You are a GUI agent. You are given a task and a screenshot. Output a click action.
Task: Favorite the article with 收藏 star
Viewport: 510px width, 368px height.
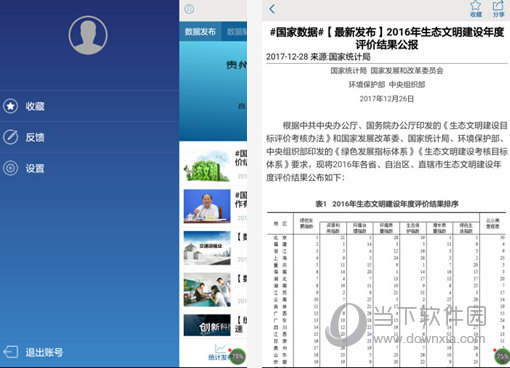[476, 9]
